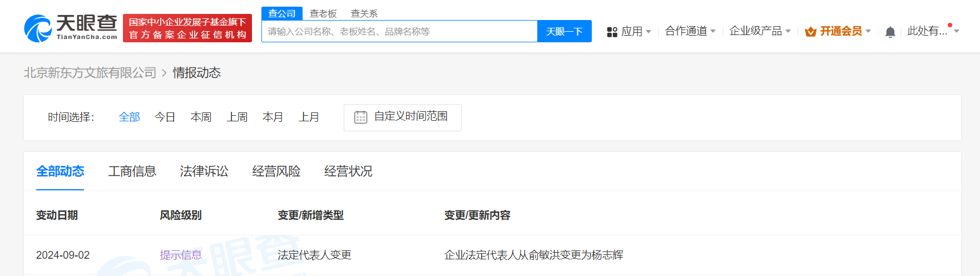980x276 pixels.
Task: Switch to the 经营状况 tab
Action: click(x=348, y=171)
